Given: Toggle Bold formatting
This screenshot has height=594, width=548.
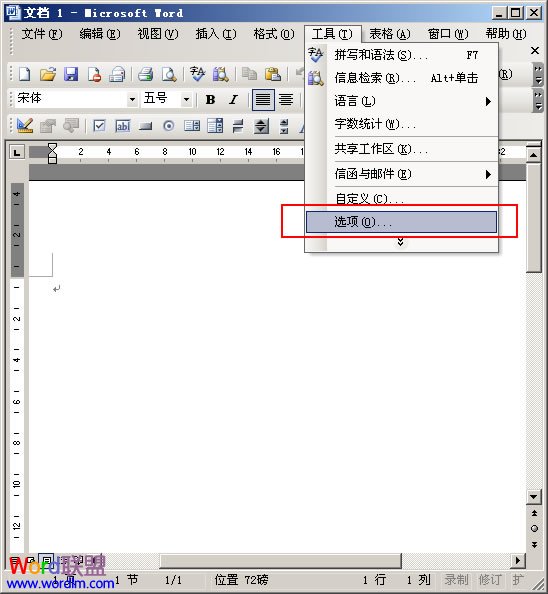Looking at the screenshot, I should click(x=210, y=100).
